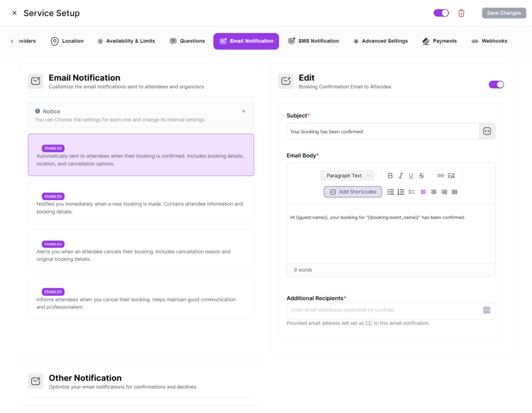
Task: Center align the email text
Action: tap(434, 192)
